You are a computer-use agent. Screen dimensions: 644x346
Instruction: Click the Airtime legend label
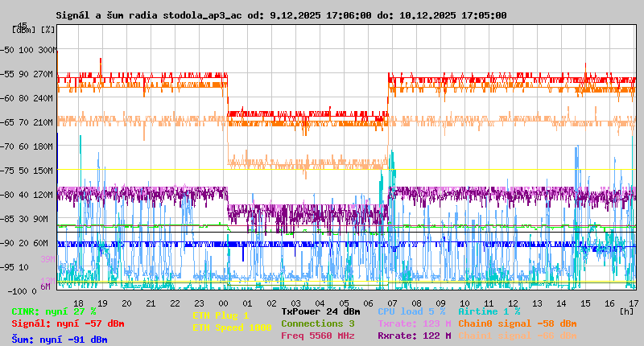tap(489, 311)
